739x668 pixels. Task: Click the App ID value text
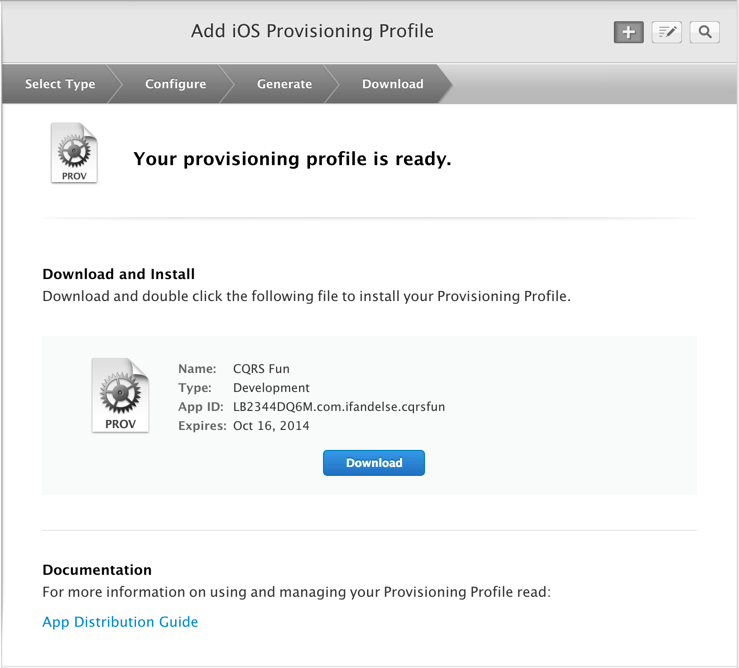tap(339, 407)
